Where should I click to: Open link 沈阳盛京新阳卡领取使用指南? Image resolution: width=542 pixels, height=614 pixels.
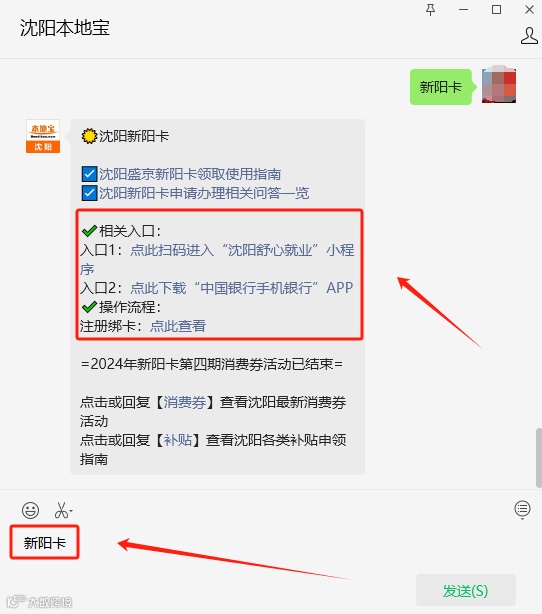[x=190, y=174]
